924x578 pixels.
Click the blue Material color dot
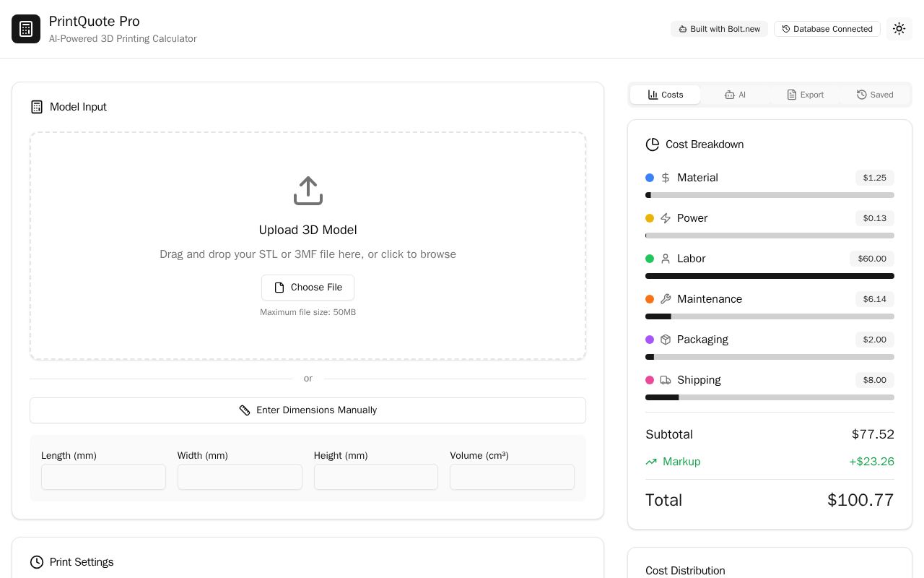click(x=650, y=178)
